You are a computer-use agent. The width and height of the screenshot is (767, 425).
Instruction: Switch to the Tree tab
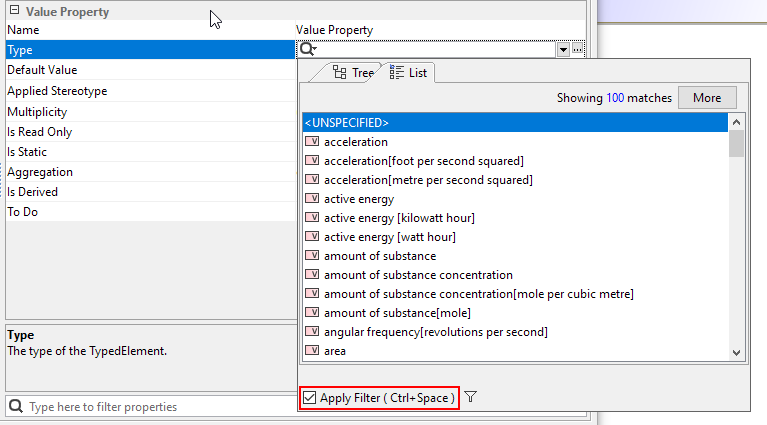point(352,73)
